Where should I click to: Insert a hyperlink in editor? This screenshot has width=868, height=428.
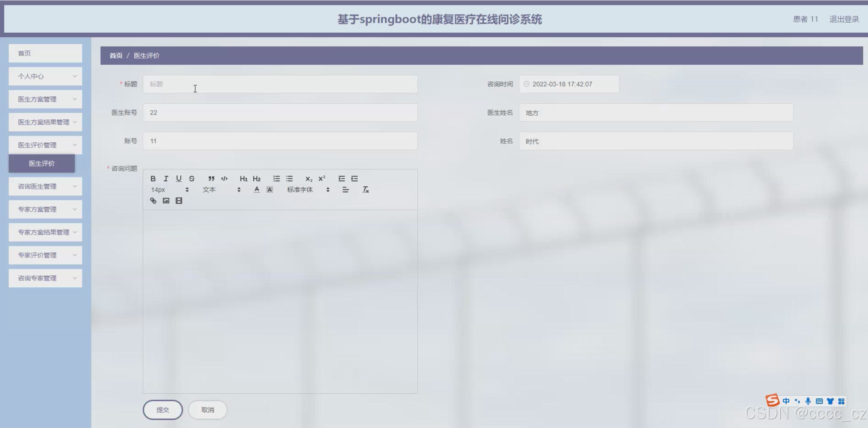[153, 201]
